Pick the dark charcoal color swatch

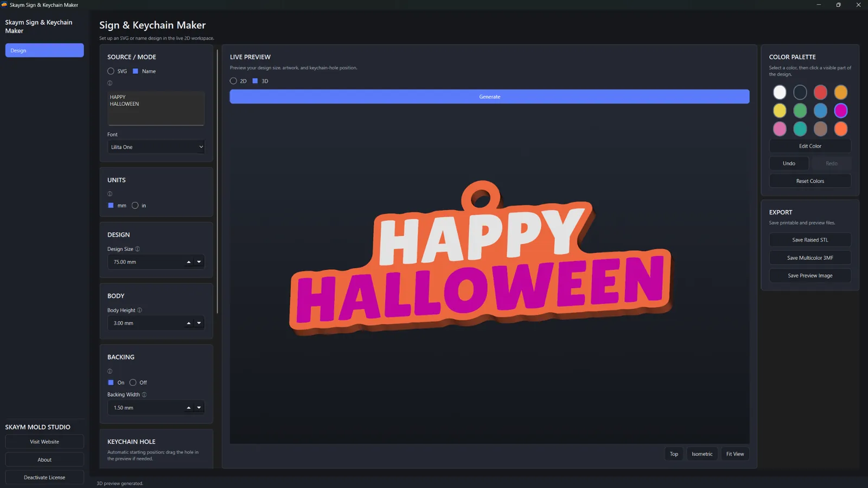point(800,92)
